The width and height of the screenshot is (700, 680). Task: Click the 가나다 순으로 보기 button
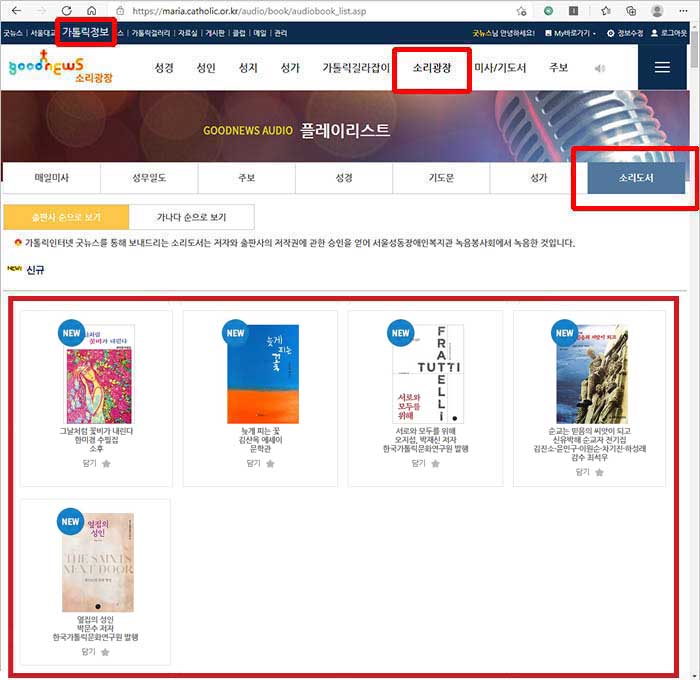192,217
